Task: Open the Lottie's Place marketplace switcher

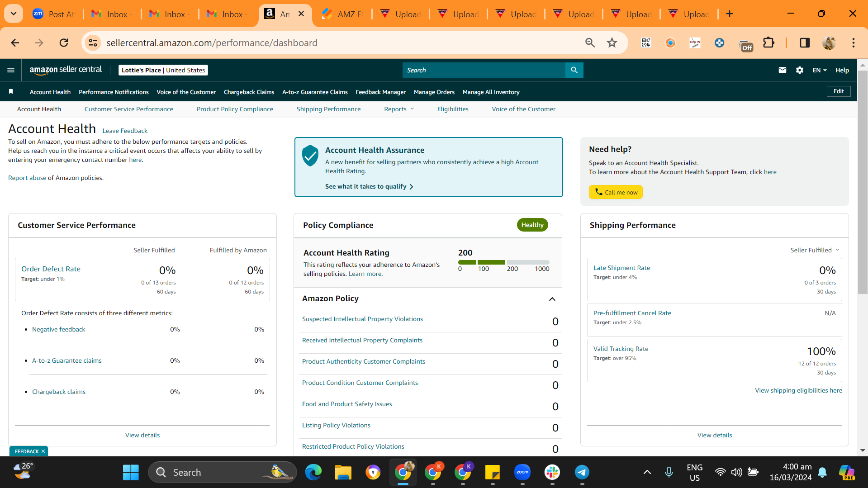Action: pyautogui.click(x=163, y=70)
